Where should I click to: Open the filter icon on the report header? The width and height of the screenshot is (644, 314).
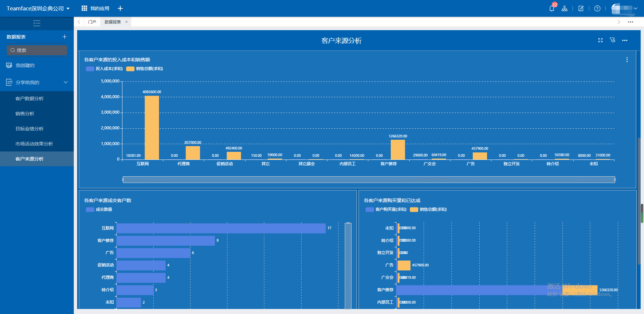click(612, 40)
